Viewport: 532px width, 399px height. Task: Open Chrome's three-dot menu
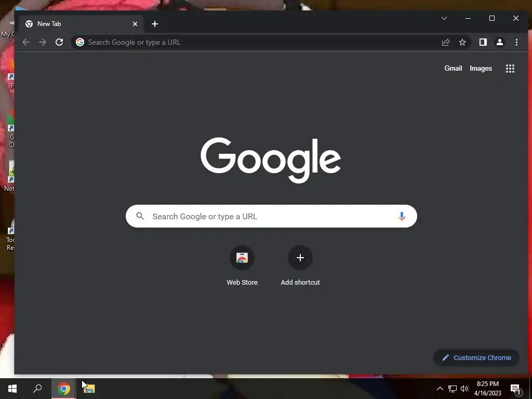click(x=516, y=42)
